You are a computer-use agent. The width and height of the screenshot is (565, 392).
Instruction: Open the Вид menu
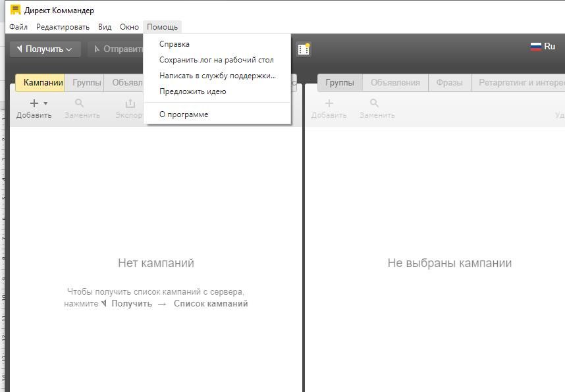[105, 27]
